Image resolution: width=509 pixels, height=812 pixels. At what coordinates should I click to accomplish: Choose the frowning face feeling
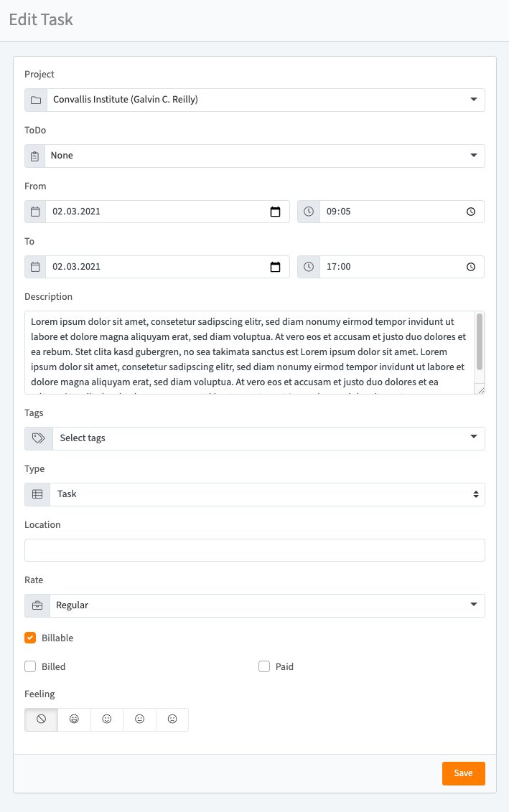pyautogui.click(x=172, y=719)
